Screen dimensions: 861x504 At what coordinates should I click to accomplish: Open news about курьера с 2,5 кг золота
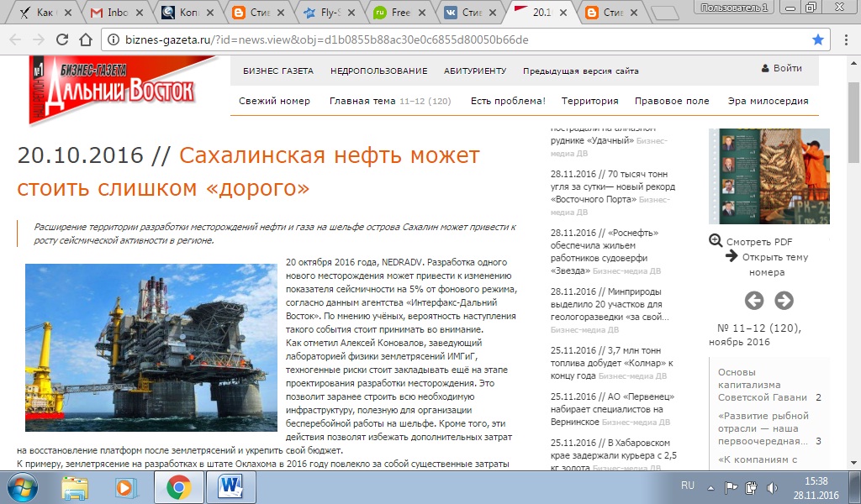click(613, 455)
